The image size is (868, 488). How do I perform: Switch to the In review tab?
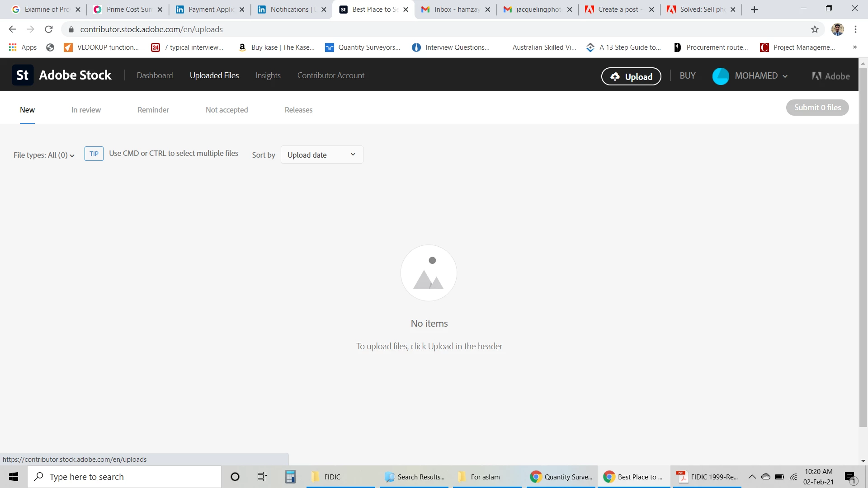(x=86, y=110)
